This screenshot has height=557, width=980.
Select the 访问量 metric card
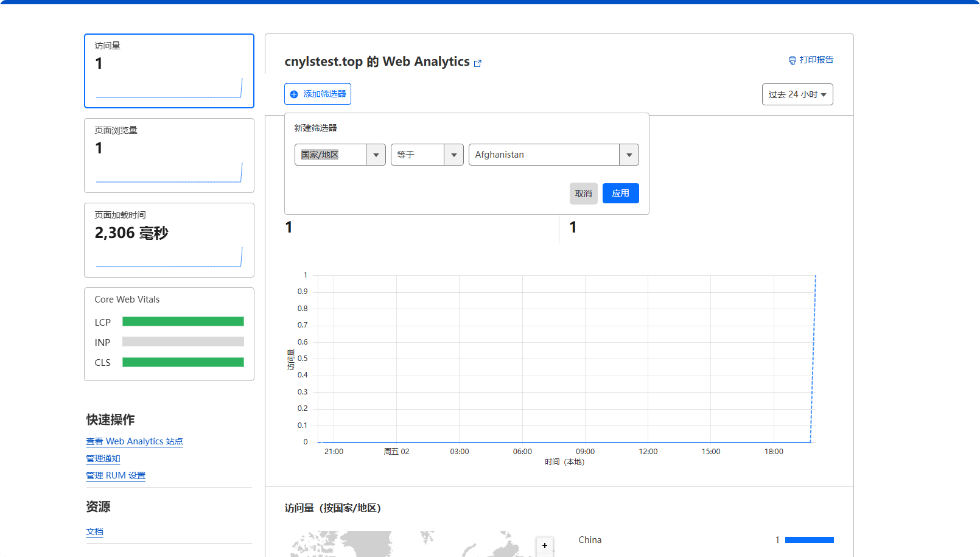169,71
